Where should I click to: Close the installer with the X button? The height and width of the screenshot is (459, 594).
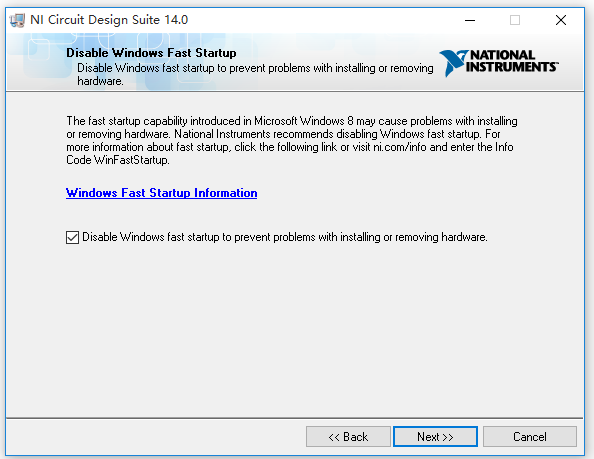(x=561, y=20)
